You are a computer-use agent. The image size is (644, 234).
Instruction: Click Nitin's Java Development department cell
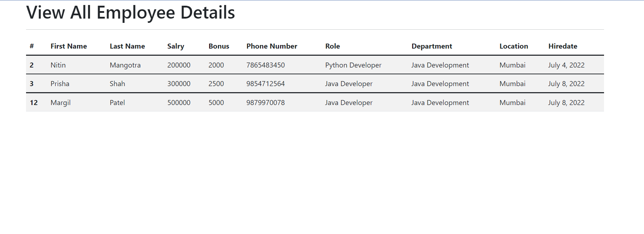440,65
